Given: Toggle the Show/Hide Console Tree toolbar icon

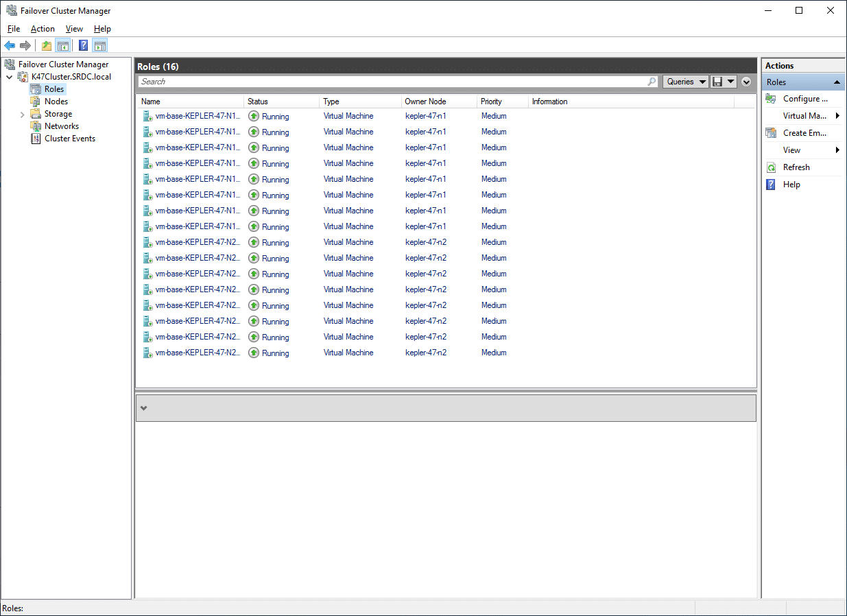Looking at the screenshot, I should (x=62, y=46).
